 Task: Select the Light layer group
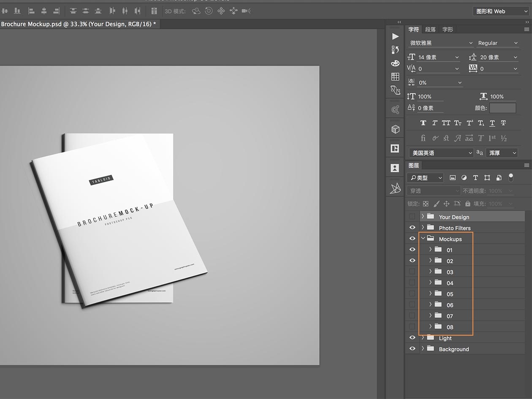click(x=445, y=338)
